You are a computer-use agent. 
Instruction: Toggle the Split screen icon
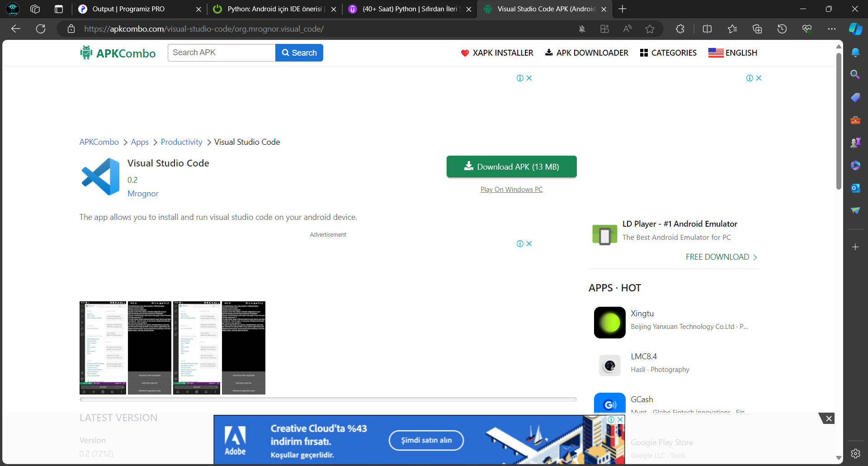707,29
